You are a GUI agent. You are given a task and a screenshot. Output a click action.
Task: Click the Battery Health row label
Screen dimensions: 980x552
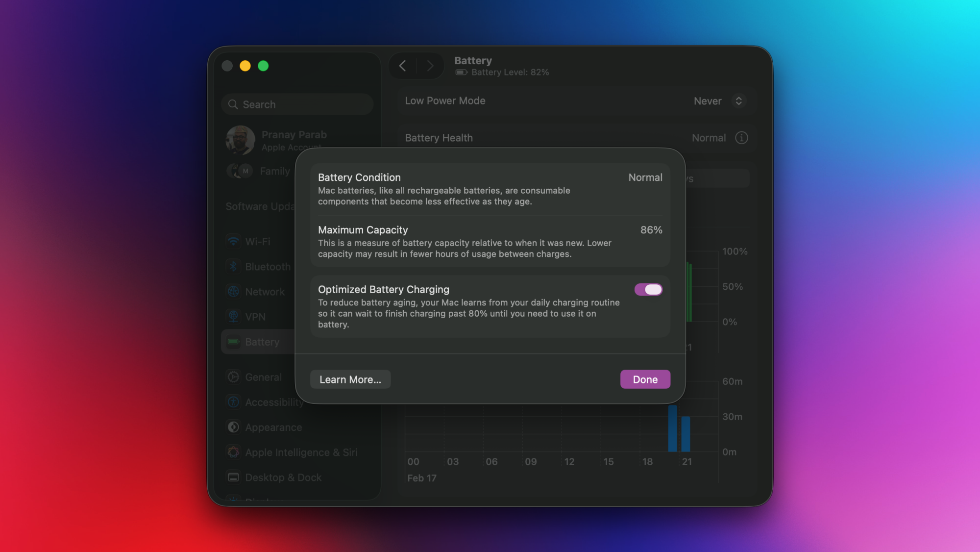click(439, 138)
